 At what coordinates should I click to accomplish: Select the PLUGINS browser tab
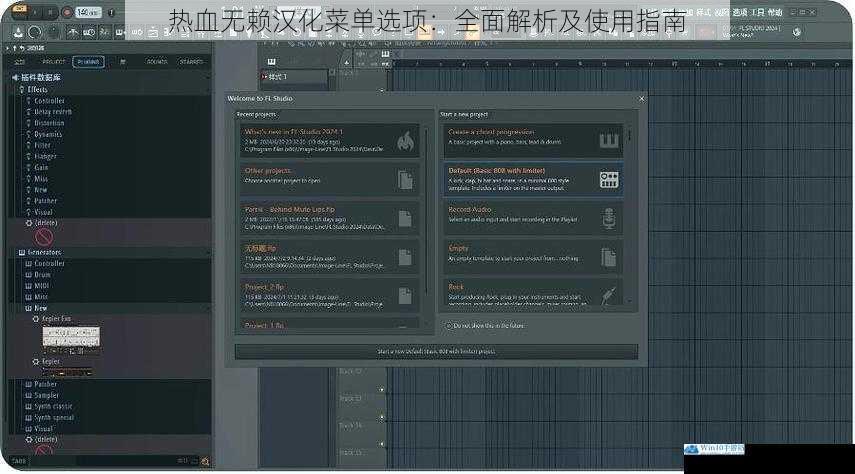click(x=88, y=62)
